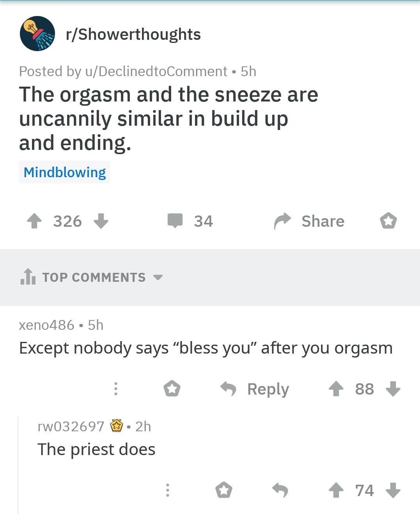Award xeno486's comment
Screen dimensions: 420x514
tap(172, 389)
